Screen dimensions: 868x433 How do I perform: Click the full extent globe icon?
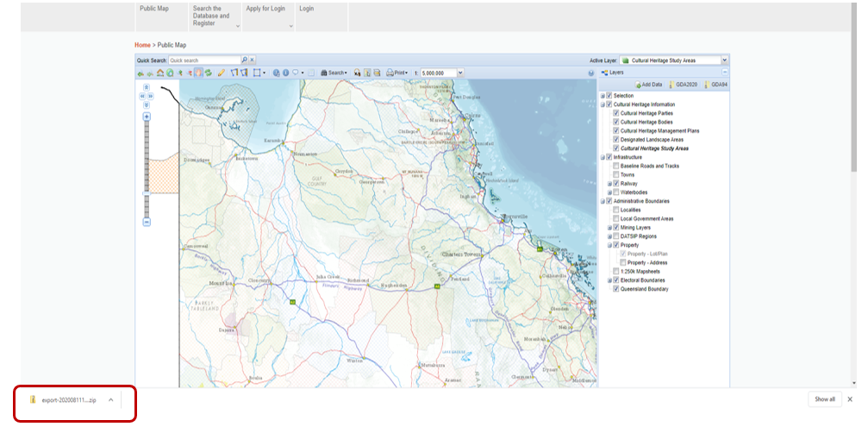(x=170, y=72)
